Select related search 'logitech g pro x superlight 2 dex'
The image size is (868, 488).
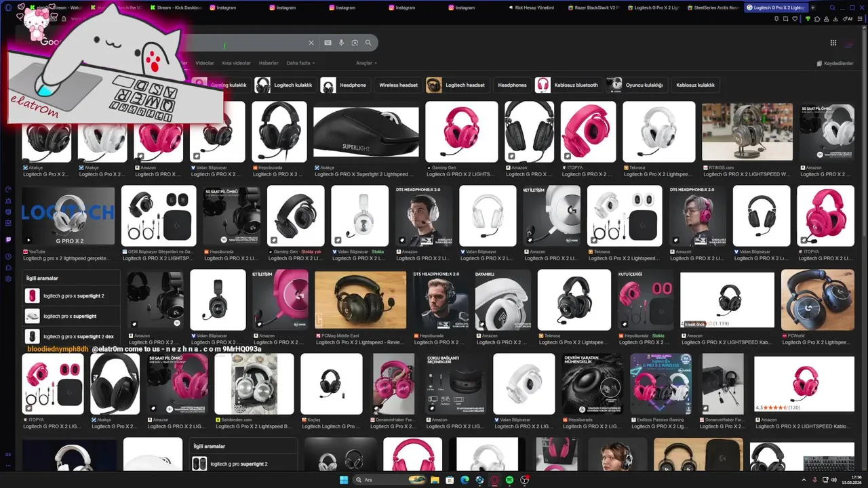click(71, 336)
